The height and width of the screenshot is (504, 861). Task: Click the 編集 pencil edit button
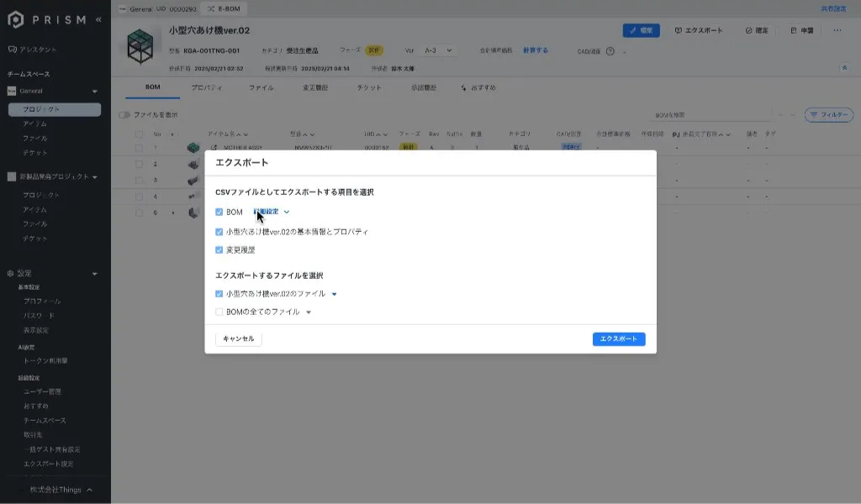pyautogui.click(x=641, y=30)
